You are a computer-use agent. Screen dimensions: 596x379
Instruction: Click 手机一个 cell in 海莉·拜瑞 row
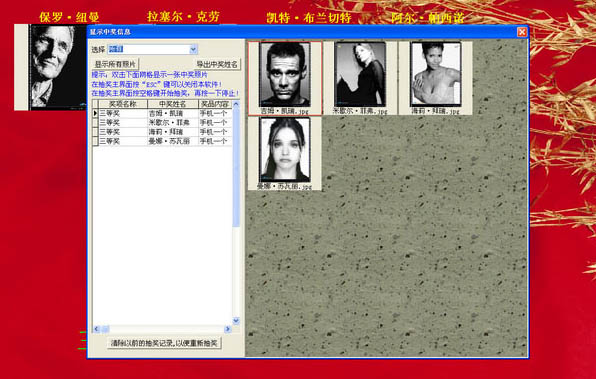click(215, 132)
